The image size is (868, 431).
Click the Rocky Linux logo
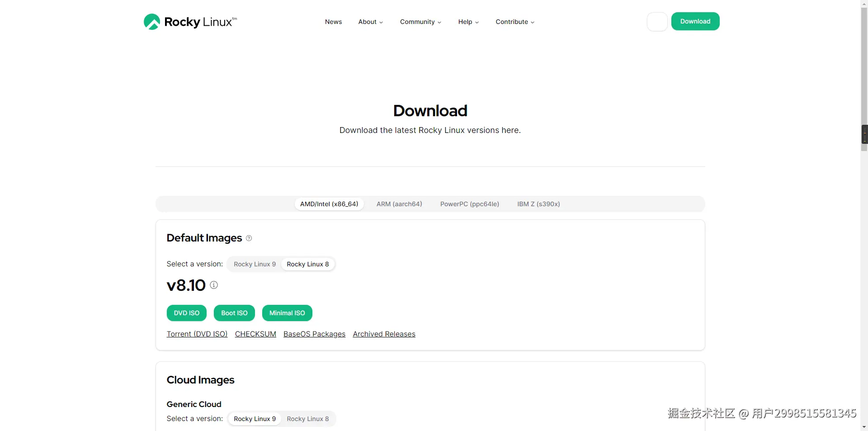(190, 22)
